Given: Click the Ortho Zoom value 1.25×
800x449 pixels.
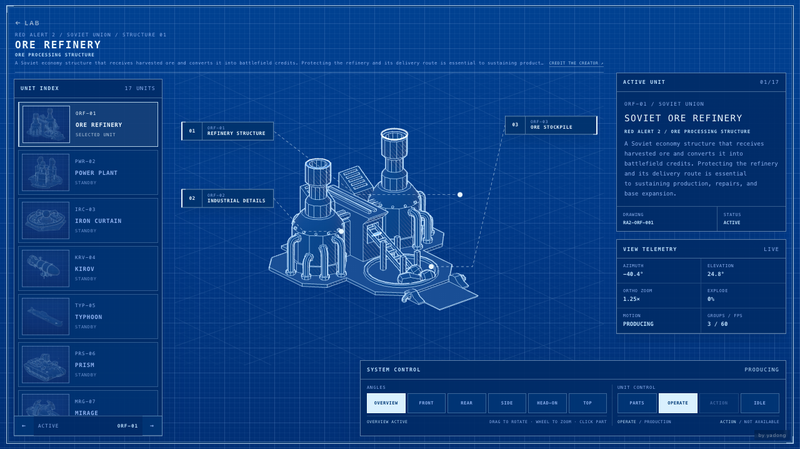Looking at the screenshot, I should [631, 299].
